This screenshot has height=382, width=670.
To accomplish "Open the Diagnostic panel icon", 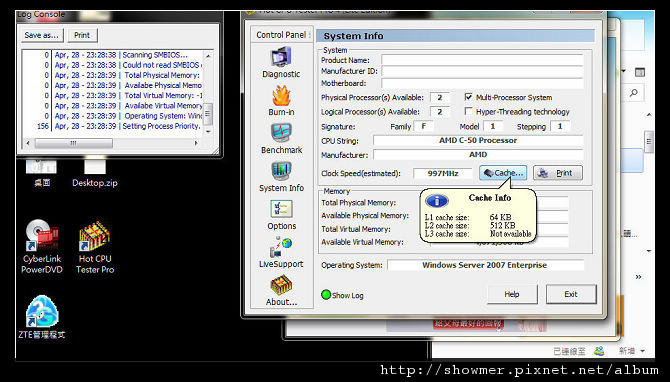I will [x=281, y=57].
